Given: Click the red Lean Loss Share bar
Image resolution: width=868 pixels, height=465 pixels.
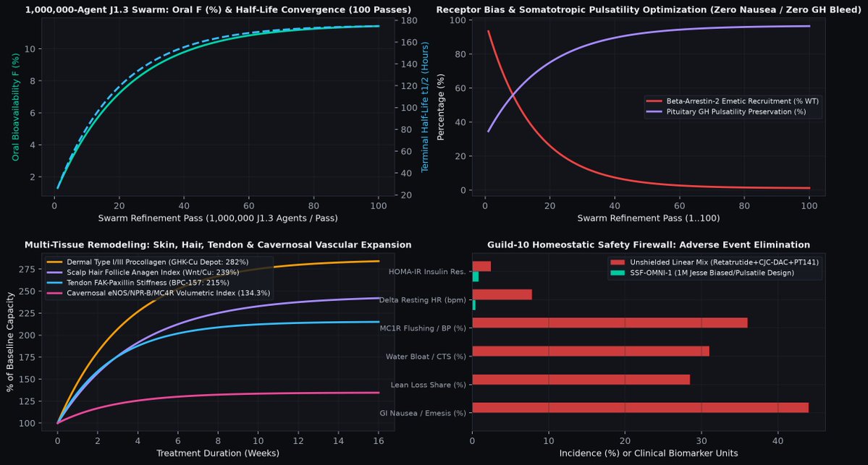Looking at the screenshot, I should (x=581, y=380).
